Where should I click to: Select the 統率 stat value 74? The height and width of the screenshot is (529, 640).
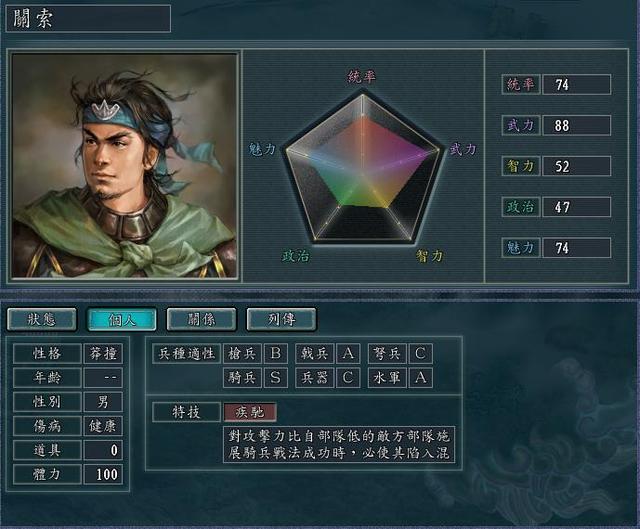pyautogui.click(x=576, y=84)
